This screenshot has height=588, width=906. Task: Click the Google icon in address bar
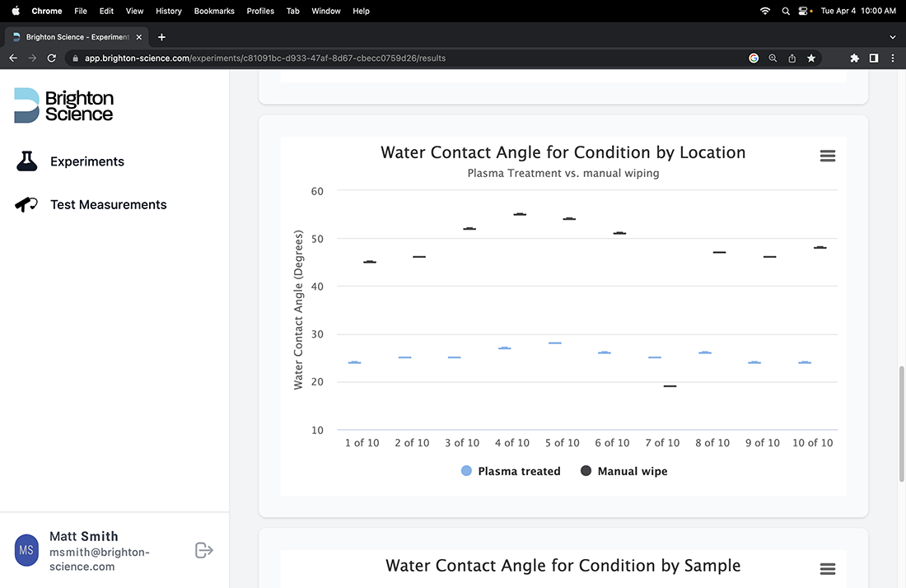pos(754,58)
